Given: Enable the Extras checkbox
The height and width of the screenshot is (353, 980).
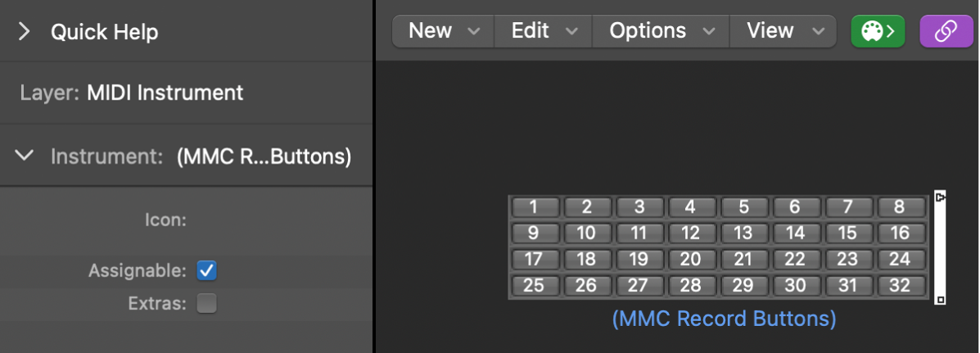Looking at the screenshot, I should coord(207,304).
